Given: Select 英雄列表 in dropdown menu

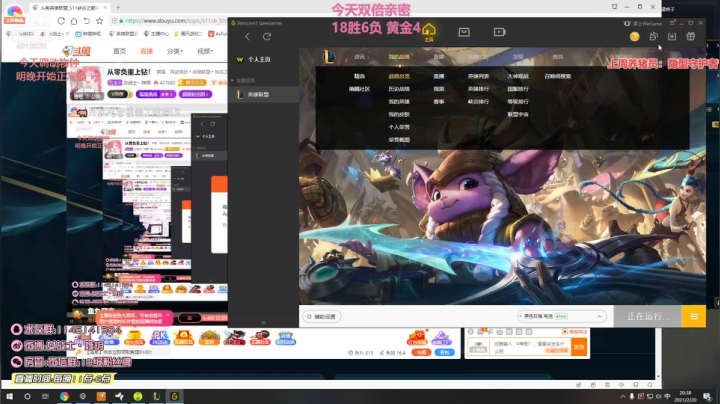Looking at the screenshot, I should click(x=478, y=76).
